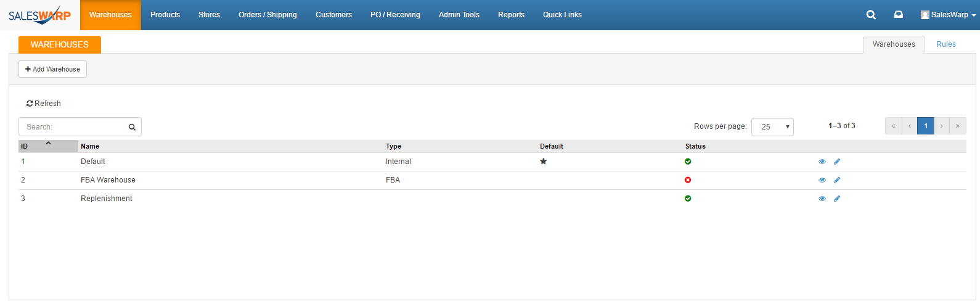
Task: Open the Rows per page dropdown
Action: (772, 126)
